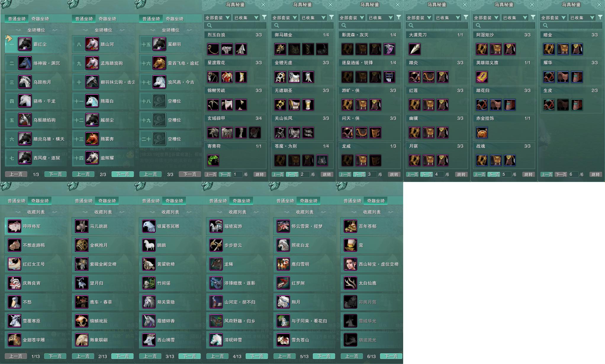Viewport: 605px width, 364px height.
Task: Open 已收集 dropdown above 烈玉白浪
Action: pos(246,18)
